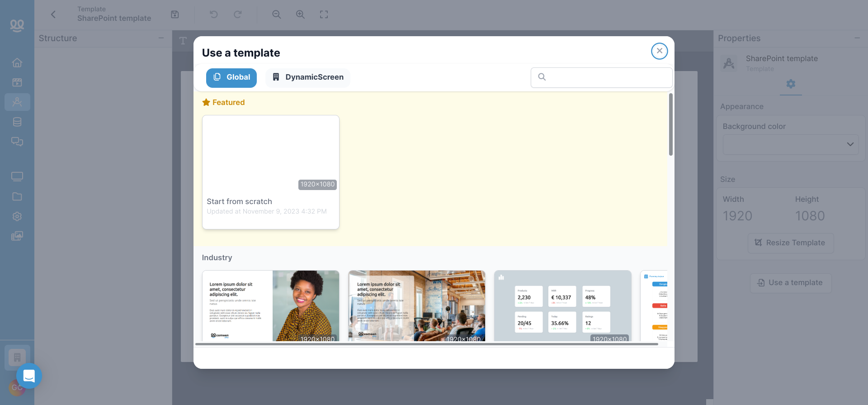Open the media clapperboard sidebar icon
Viewport: 868px width, 405px height.
17,82
